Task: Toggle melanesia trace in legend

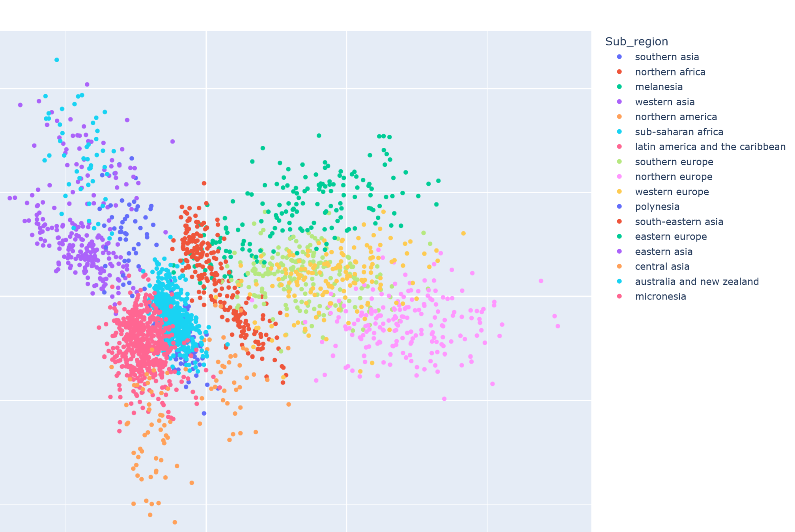Action: point(659,87)
